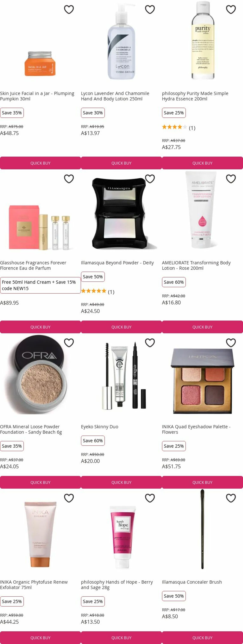Image resolution: width=243 pixels, height=644 pixels.
Task: Add Lycon Lavender lotion to wishlist
Action: [150, 9]
